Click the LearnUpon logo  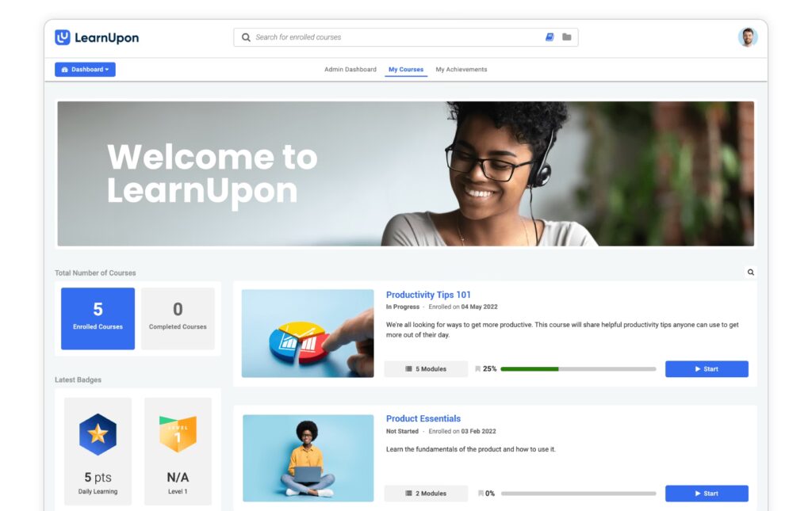point(97,37)
